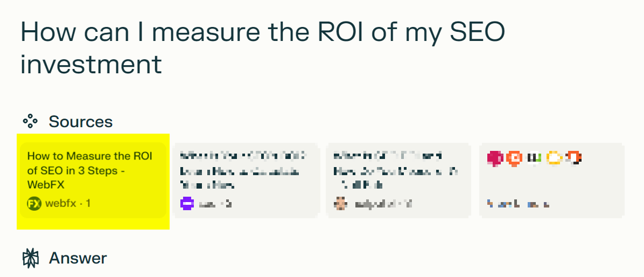Click the green and black favicon in fourth card
Screen dimensions: 644x277
(x=534, y=158)
